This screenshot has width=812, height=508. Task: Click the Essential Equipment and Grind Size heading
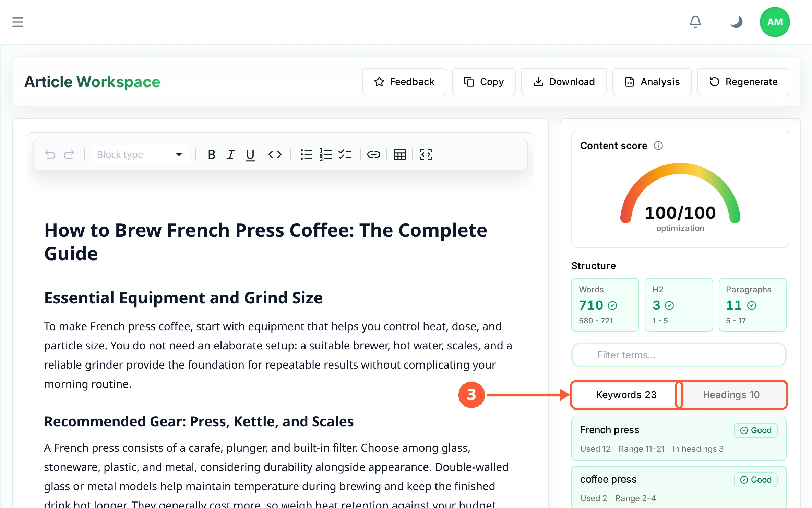coord(183,298)
